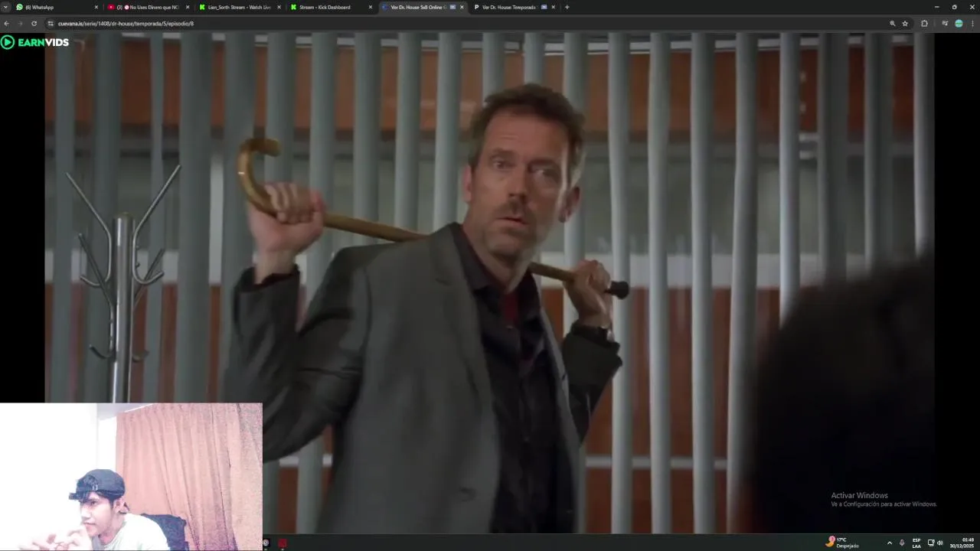The width and height of the screenshot is (980, 551).
Task: Open the zoom magnifier in address bar
Action: pos(893,24)
